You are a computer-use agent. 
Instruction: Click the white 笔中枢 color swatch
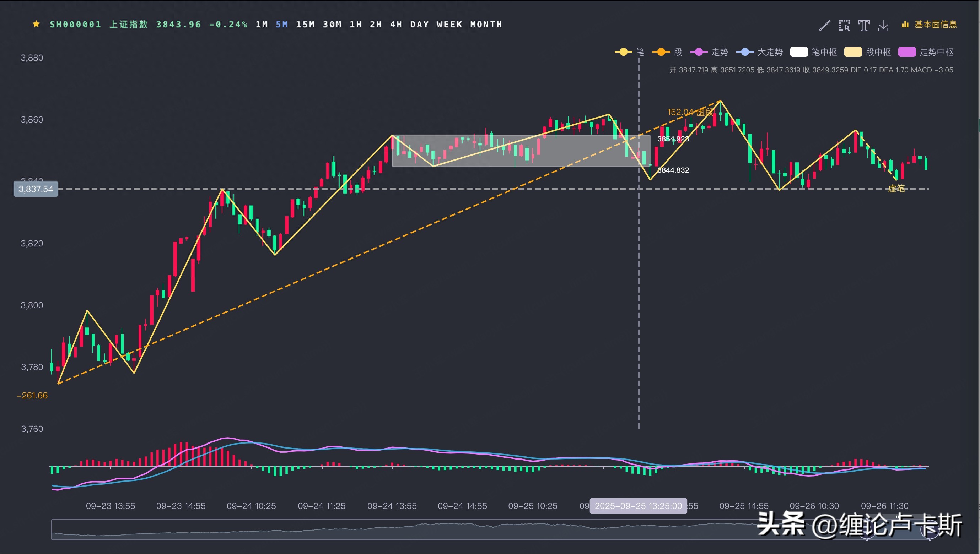pos(799,52)
